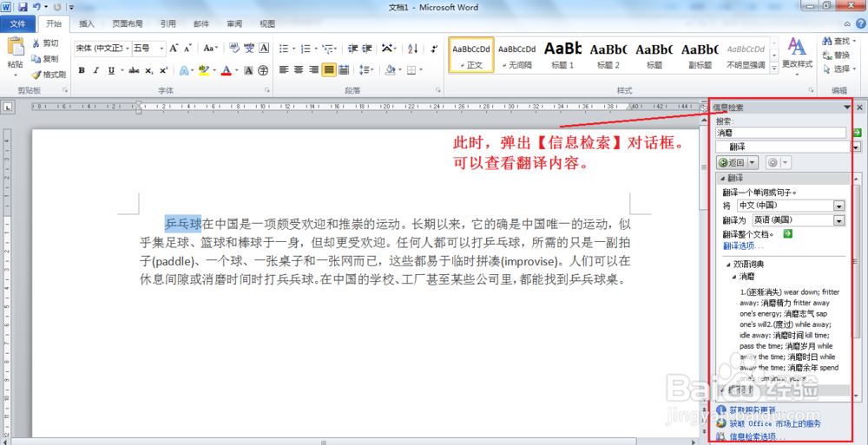The height and width of the screenshot is (445, 868).
Task: Collapse the 双语词典 section
Action: pos(728,265)
